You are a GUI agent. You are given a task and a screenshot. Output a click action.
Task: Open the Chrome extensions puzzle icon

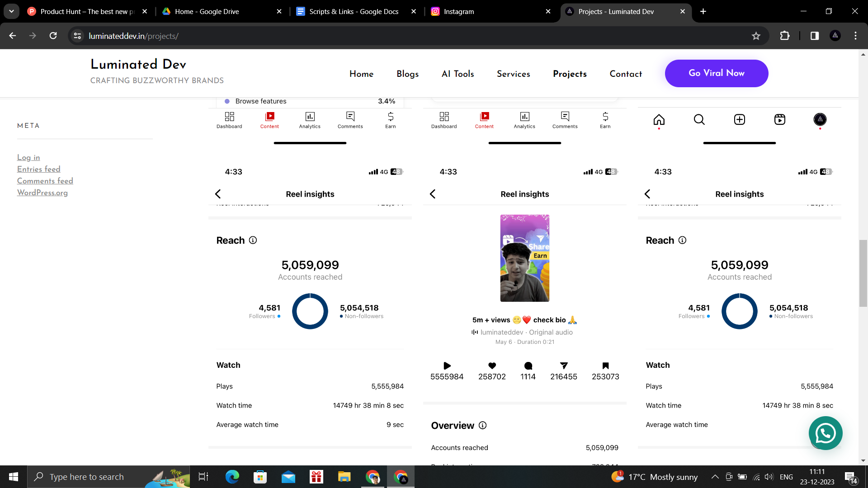[785, 36]
